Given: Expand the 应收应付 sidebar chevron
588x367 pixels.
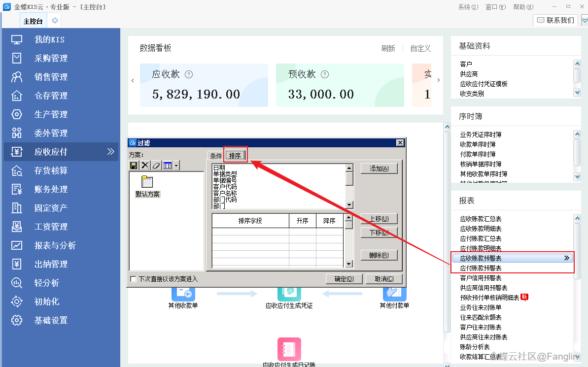Looking at the screenshot, I should 110,152.
